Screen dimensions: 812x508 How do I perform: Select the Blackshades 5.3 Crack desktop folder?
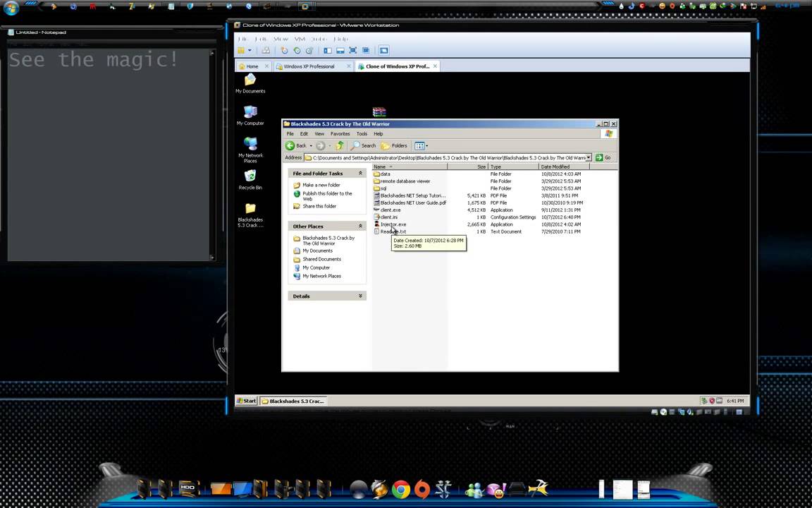click(x=250, y=215)
